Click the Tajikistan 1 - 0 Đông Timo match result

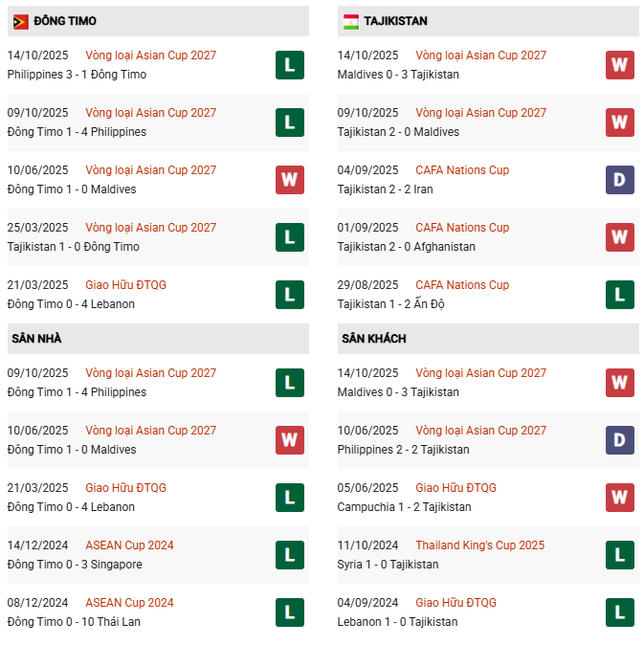73,247
